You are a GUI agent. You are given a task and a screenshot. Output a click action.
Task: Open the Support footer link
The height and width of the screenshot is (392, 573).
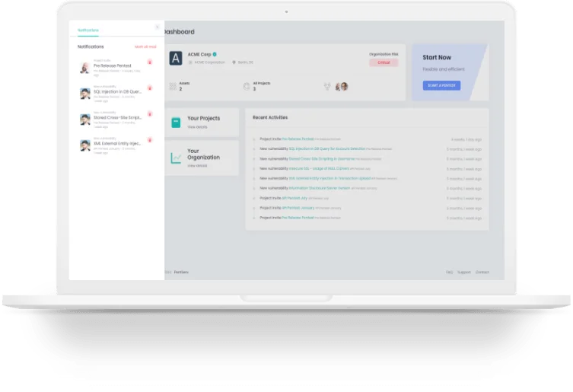(x=464, y=272)
